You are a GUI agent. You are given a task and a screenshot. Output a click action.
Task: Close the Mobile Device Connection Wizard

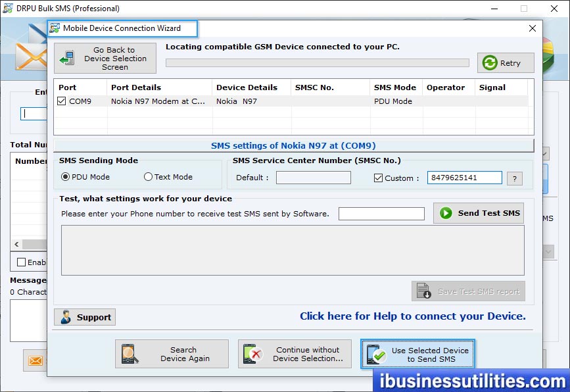(x=532, y=28)
